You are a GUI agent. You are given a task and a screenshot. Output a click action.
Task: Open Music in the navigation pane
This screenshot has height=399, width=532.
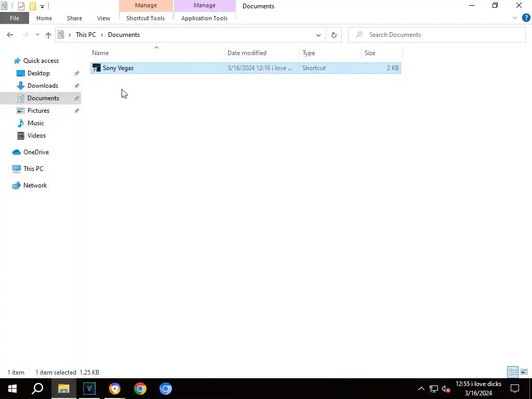[x=36, y=123]
